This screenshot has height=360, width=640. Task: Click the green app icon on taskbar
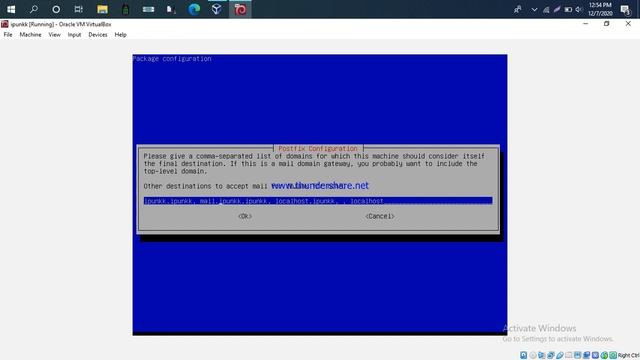click(125, 9)
